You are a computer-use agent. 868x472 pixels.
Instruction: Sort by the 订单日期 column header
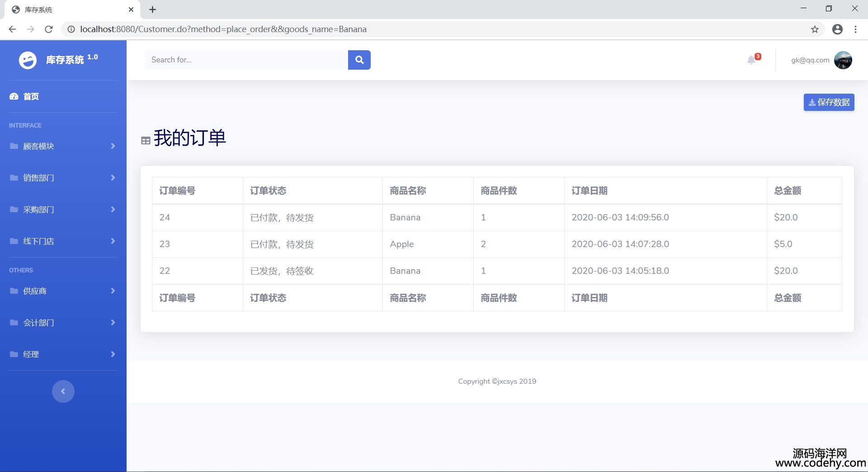pos(589,191)
